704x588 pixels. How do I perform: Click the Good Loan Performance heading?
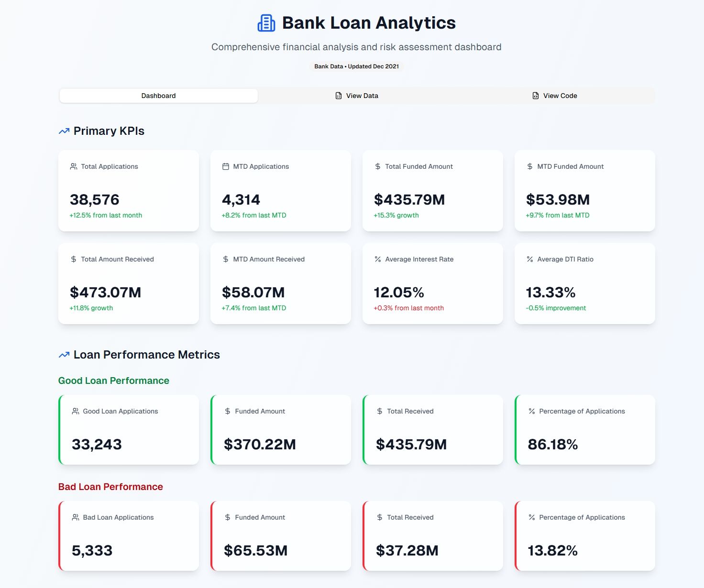pos(113,381)
